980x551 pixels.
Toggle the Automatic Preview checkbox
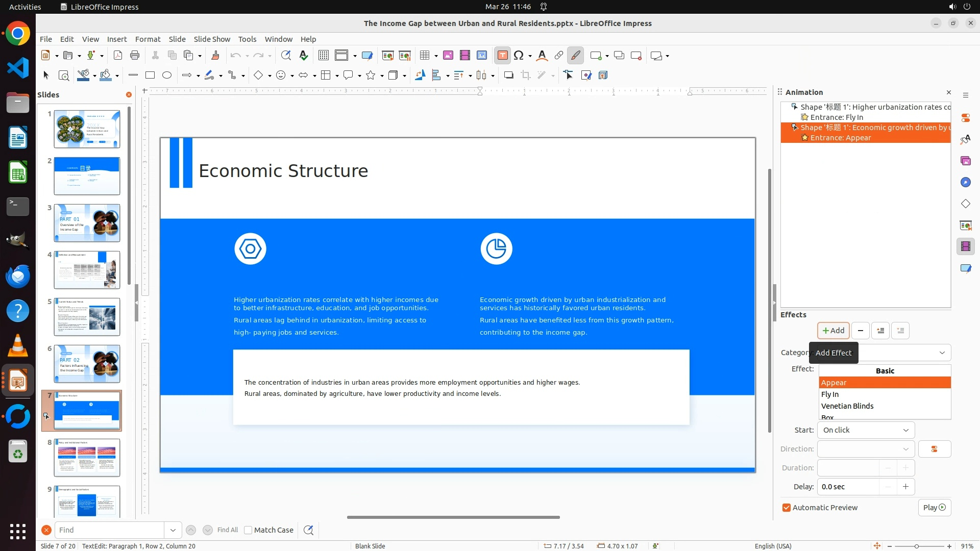coord(787,508)
